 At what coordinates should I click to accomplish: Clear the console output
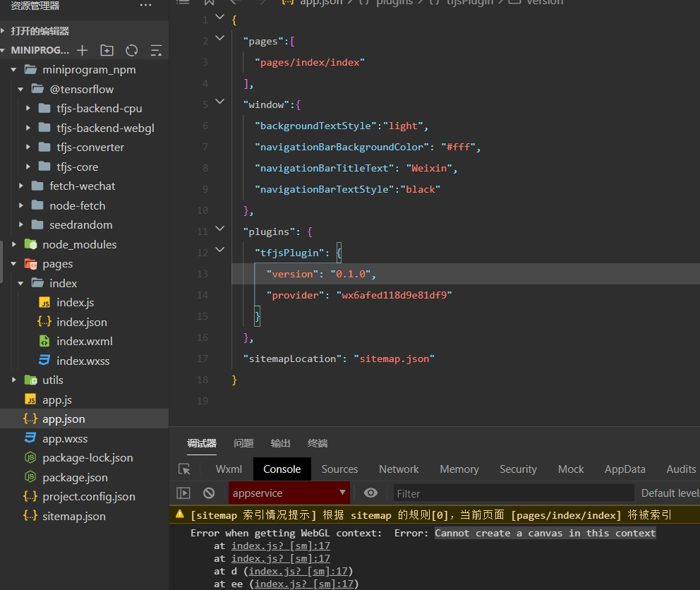[209, 493]
